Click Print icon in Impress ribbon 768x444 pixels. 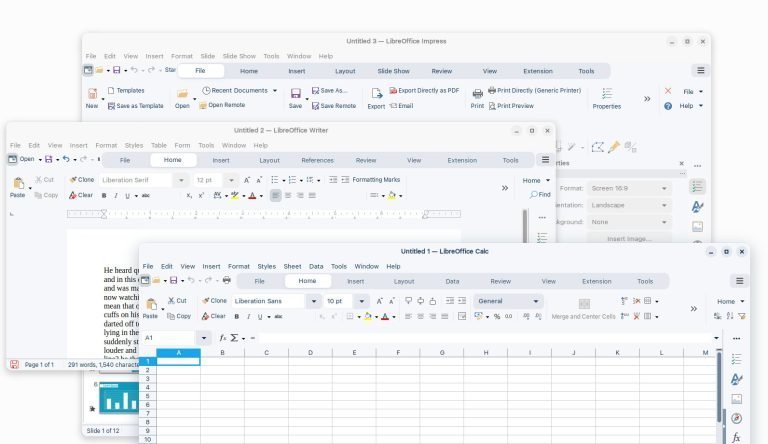coord(478,94)
